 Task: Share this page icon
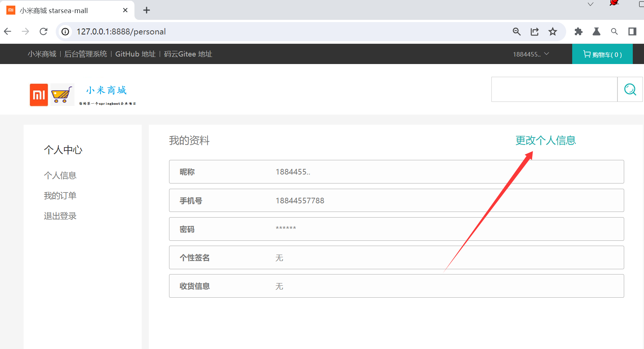pyautogui.click(x=535, y=31)
